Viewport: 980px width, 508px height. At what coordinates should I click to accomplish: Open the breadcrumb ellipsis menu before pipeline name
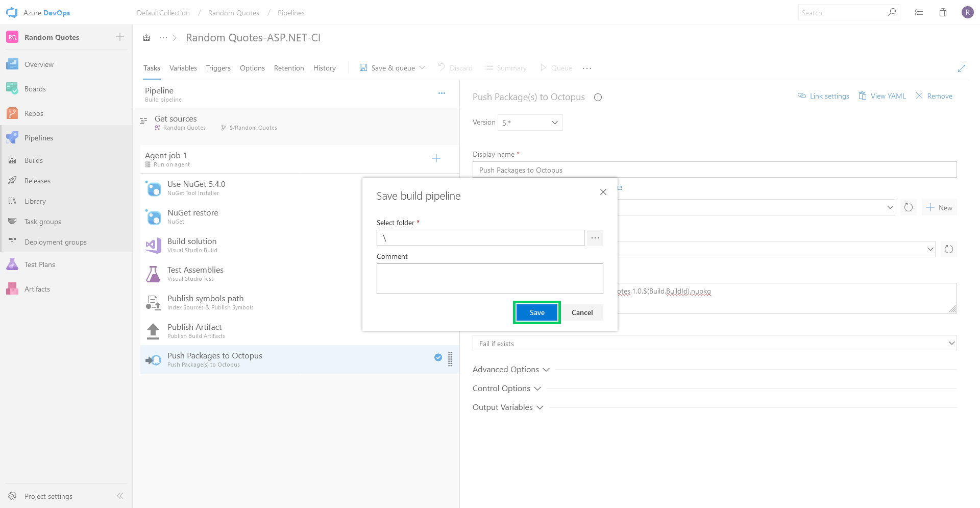(163, 38)
